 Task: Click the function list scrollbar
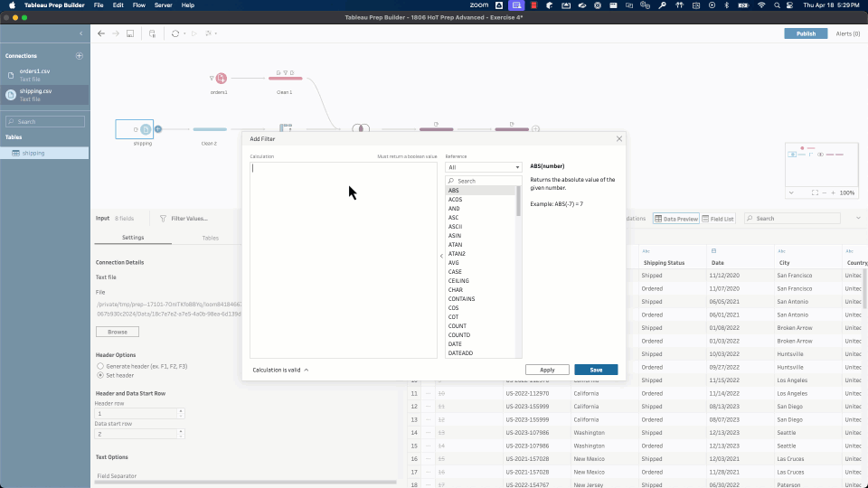click(519, 202)
